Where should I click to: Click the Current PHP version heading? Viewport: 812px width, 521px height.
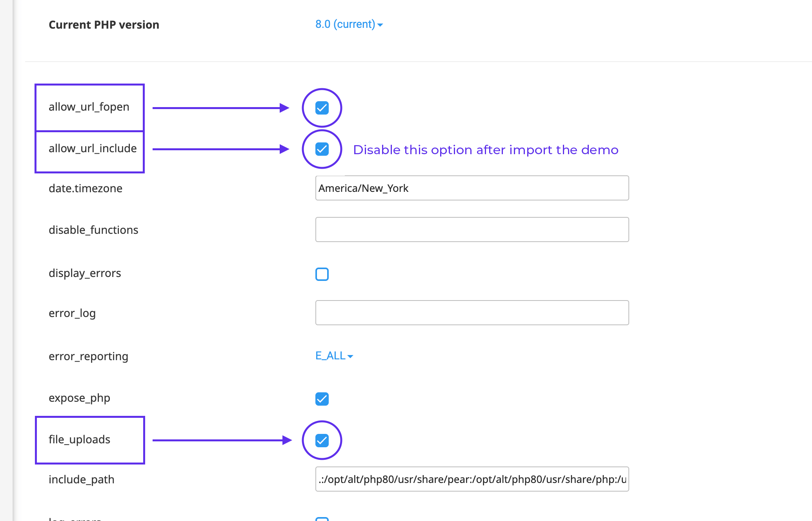pyautogui.click(x=104, y=25)
